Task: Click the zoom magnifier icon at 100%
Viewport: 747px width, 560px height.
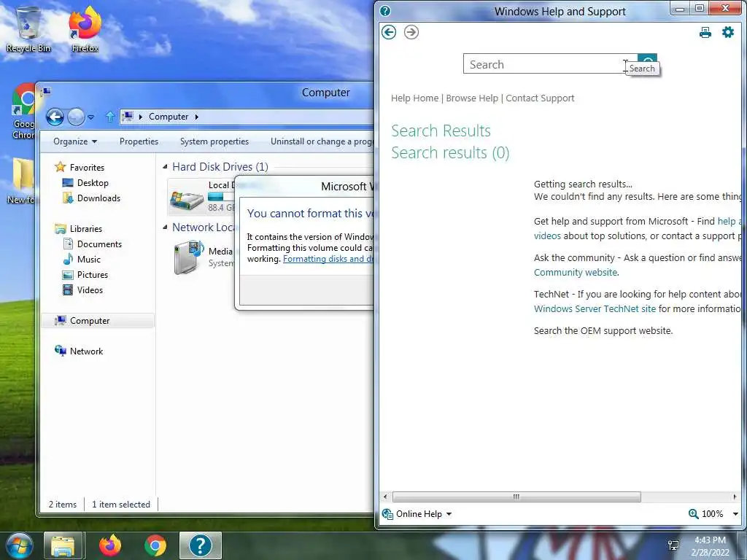Action: 693,514
